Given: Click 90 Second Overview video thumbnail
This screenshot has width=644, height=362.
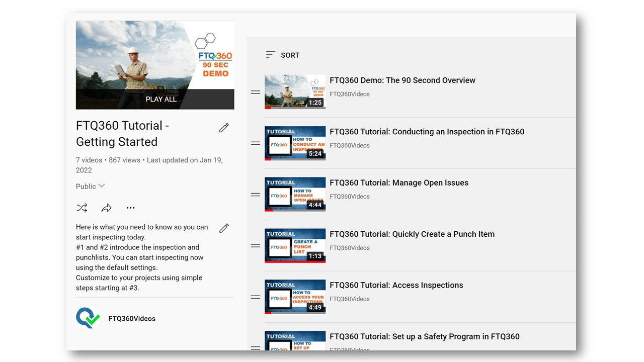Looking at the screenshot, I should (x=295, y=92).
